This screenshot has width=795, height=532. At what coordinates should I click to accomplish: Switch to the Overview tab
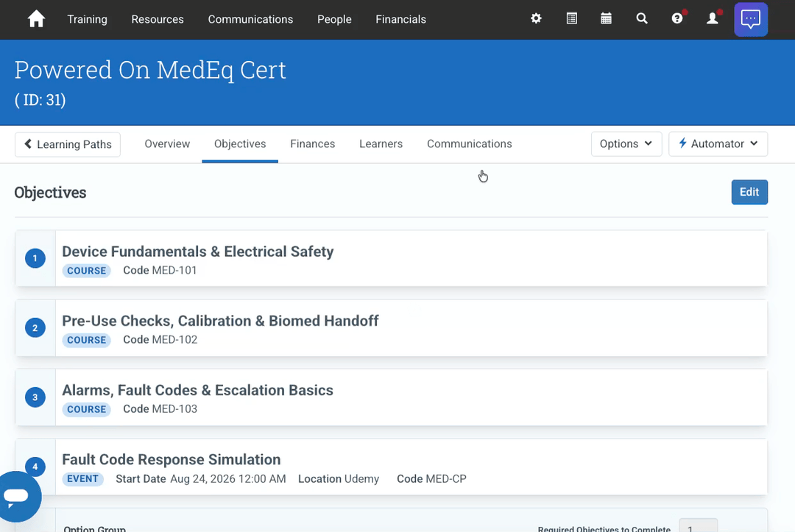167,144
